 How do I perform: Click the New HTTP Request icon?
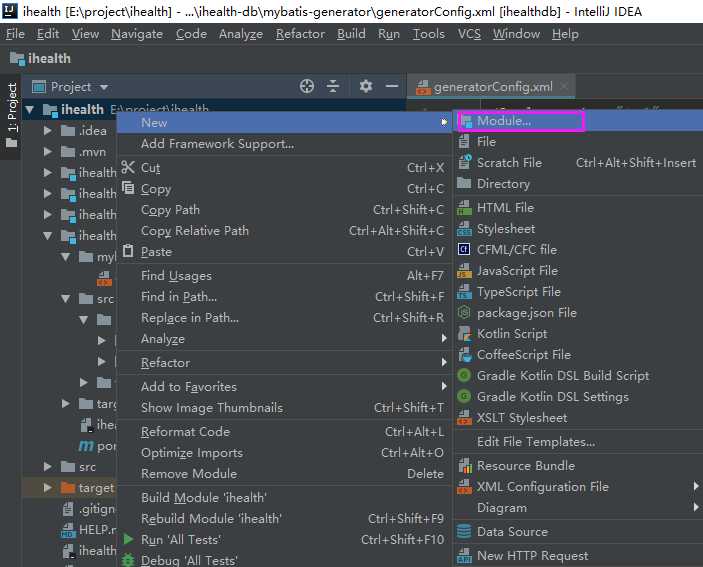tap(464, 556)
